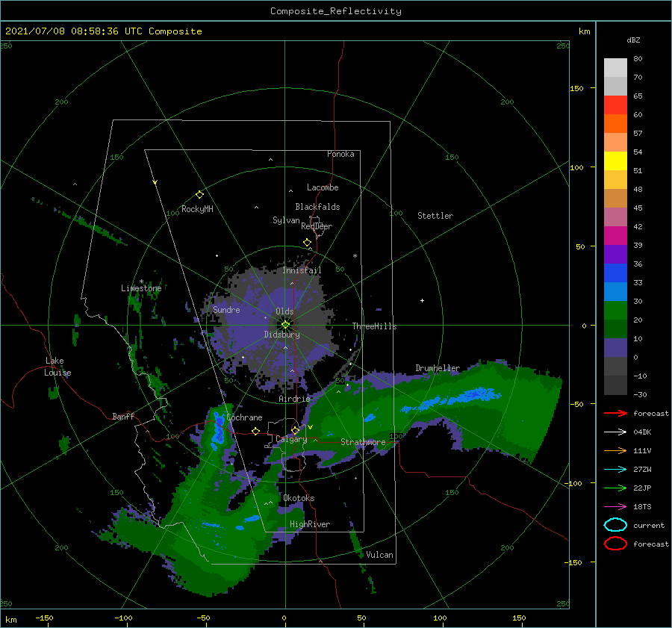Select the magenta 18TS arrow icon
The image size is (672, 628).
click(x=615, y=506)
